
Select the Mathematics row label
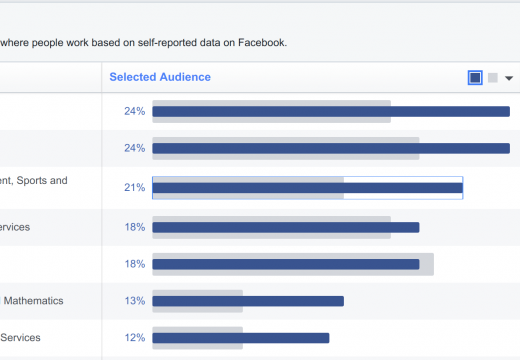tap(32, 301)
